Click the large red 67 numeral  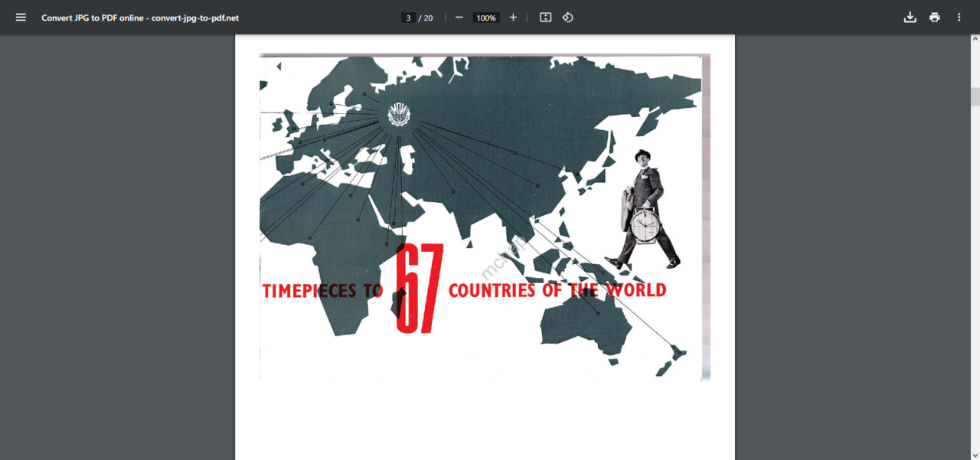pyautogui.click(x=420, y=291)
